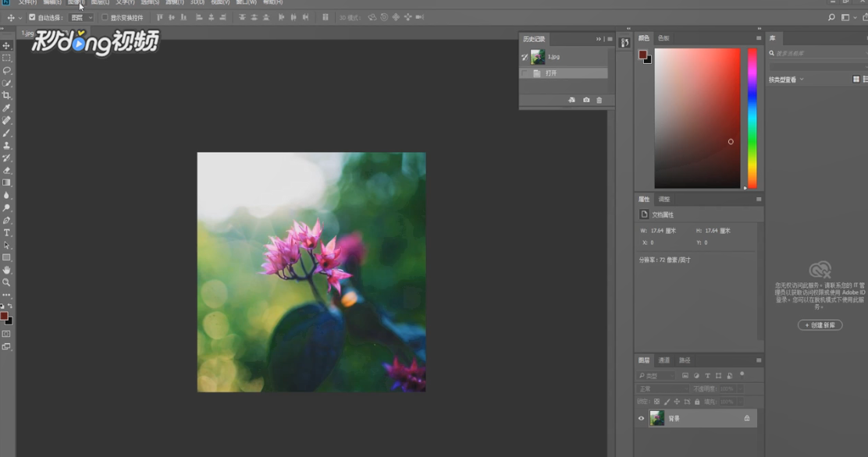Open the fill dropdown arrow
The width and height of the screenshot is (868, 457).
pos(740,402)
